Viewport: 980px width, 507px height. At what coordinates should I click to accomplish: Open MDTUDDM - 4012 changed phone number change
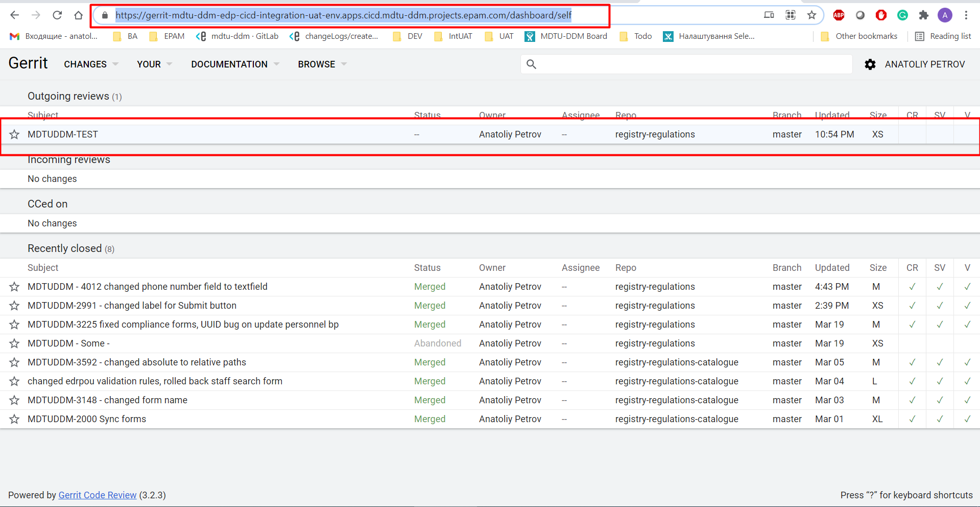[x=148, y=287]
